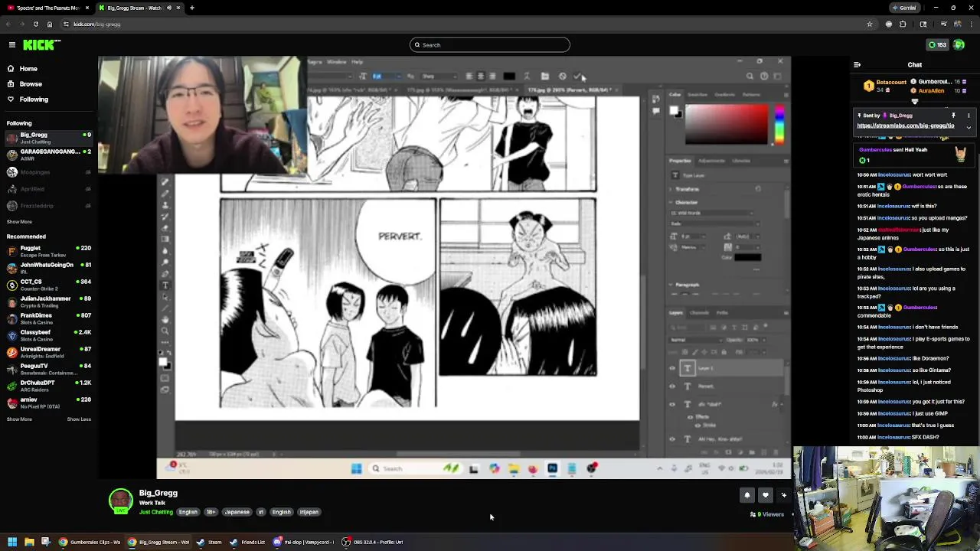
Task: Open OBS 32.0.4 from the Windows taskbar
Action: click(373, 543)
